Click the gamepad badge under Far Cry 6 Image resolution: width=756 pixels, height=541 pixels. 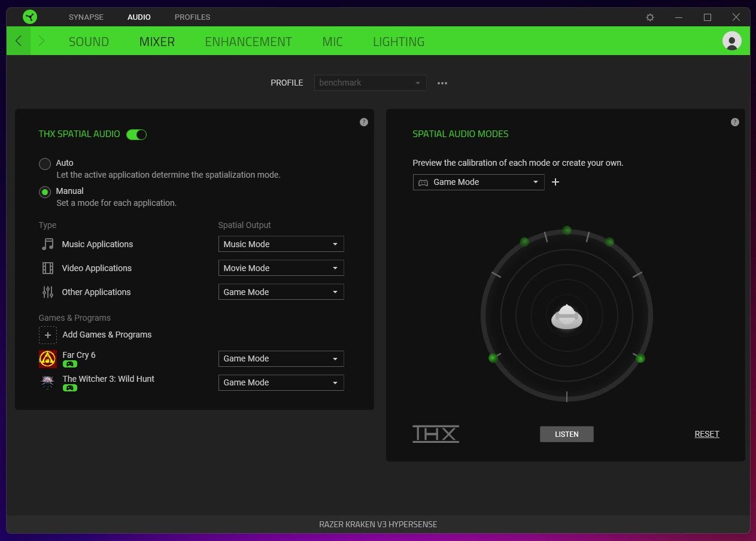[69, 364]
